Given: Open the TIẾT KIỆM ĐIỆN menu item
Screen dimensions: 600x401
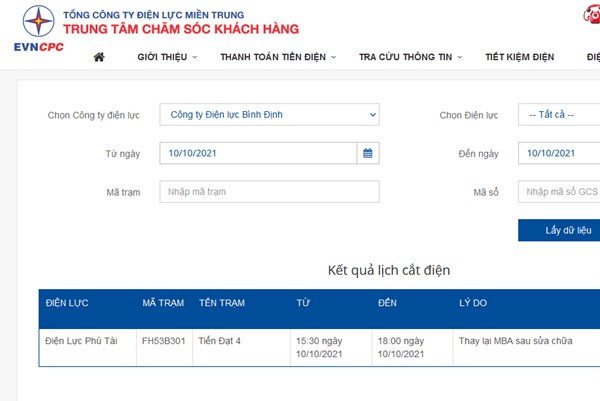Looking at the screenshot, I should coord(520,57).
